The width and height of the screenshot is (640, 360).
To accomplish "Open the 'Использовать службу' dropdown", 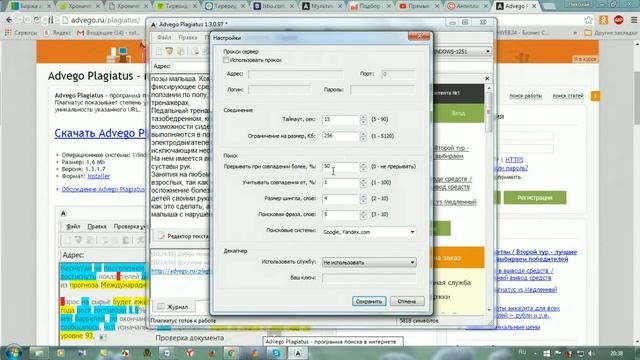I will point(412,262).
